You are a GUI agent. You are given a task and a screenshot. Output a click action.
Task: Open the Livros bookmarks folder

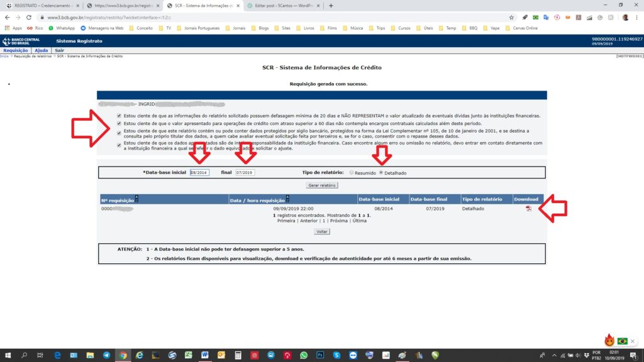pyautogui.click(x=305, y=28)
